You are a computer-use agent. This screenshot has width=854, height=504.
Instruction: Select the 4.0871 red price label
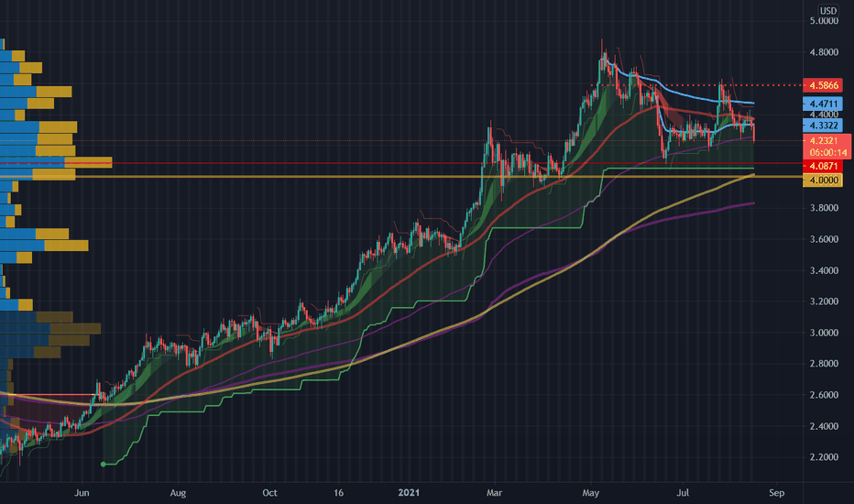(823, 166)
